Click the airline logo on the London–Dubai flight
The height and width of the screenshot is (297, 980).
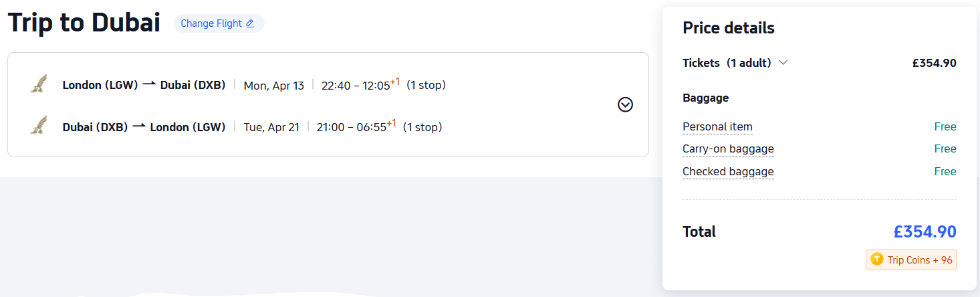[x=39, y=84]
